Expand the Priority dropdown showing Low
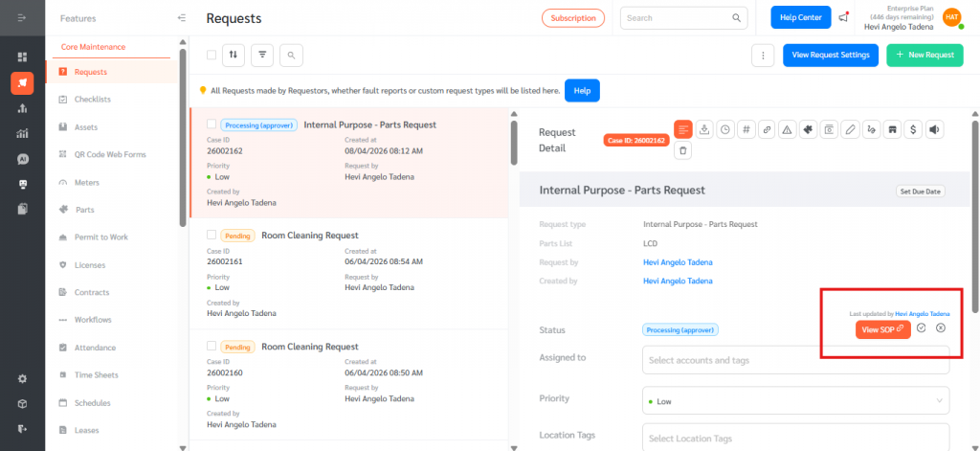Screen dimensions: 980x451 point(795,400)
